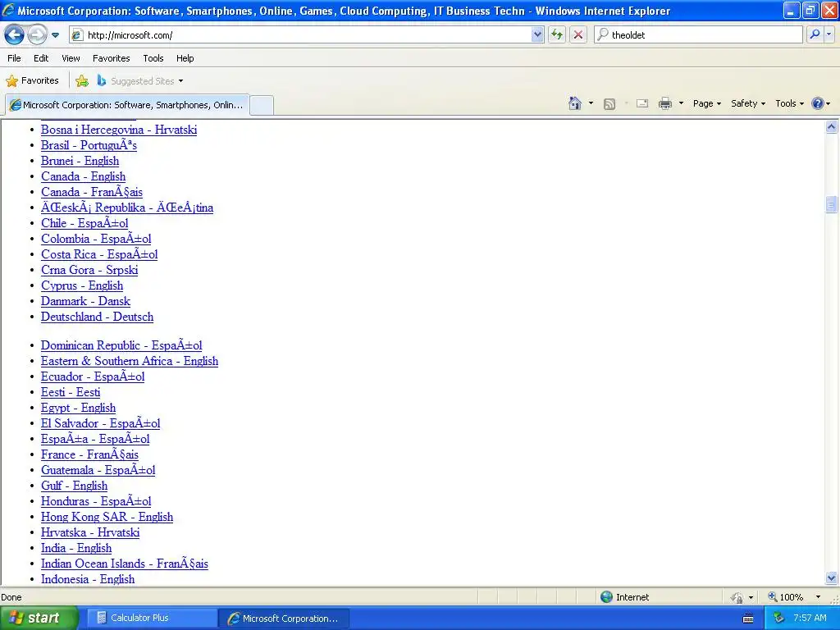Screen dimensions: 840x630
Task: Open the Crna Gora - Srpski link
Action: pyautogui.click(x=89, y=270)
